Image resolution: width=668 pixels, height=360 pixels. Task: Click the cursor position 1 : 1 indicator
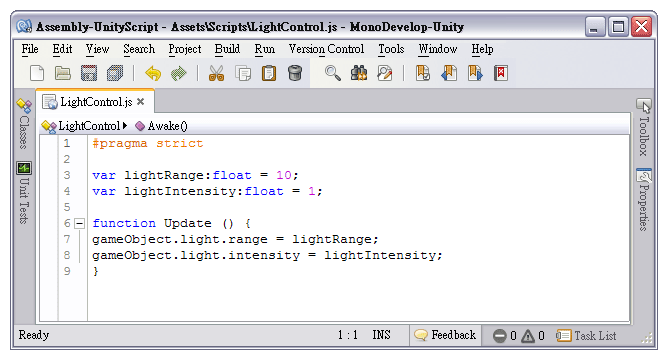[348, 335]
